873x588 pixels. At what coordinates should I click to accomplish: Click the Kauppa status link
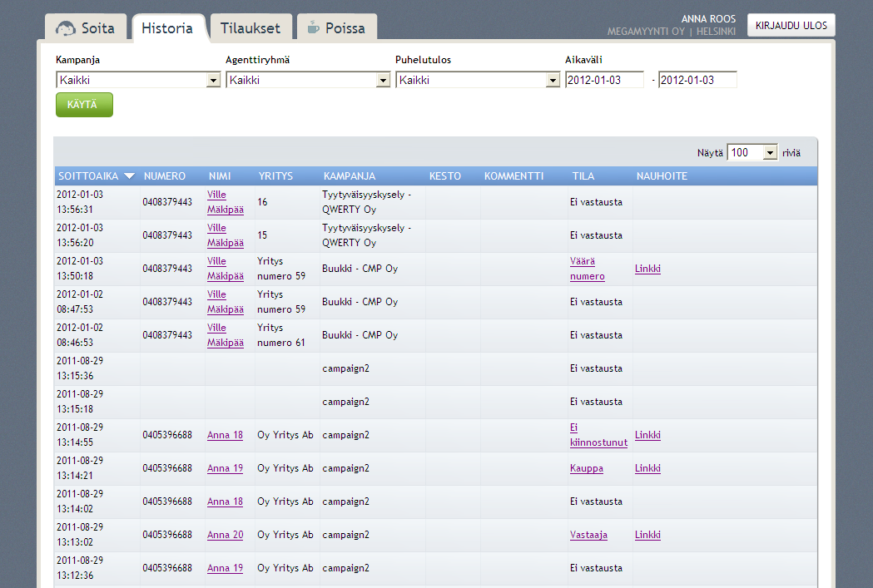click(586, 468)
